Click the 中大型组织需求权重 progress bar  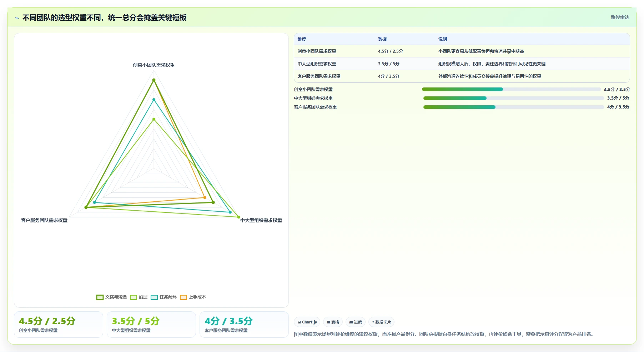point(514,98)
